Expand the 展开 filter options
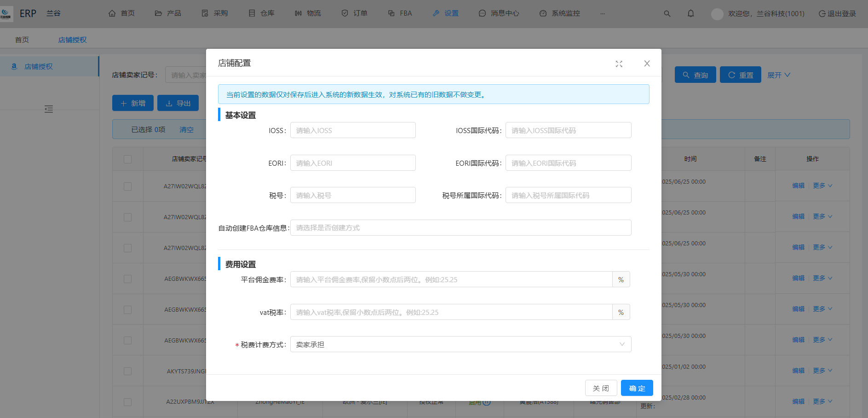868x418 pixels. pyautogui.click(x=778, y=75)
